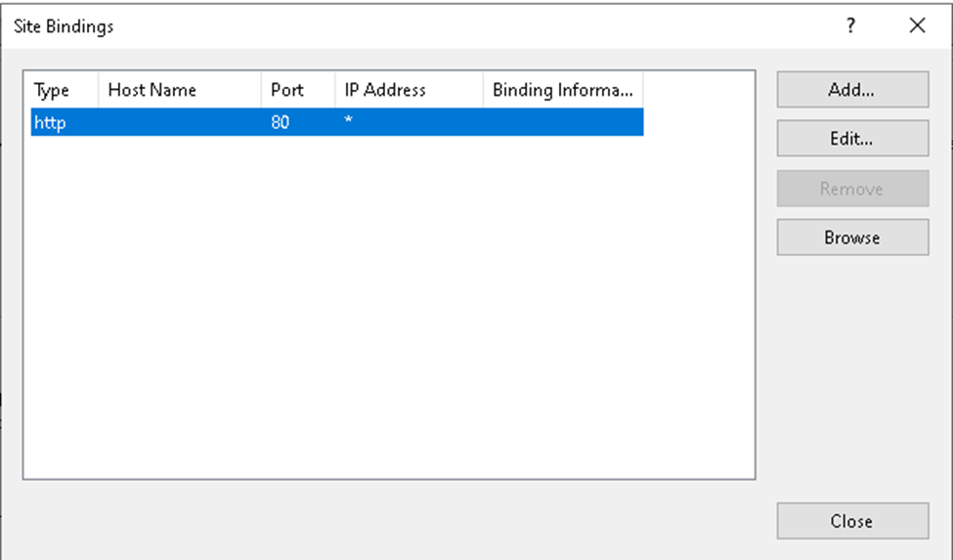Click the IP Address column header
This screenshot has height=560, width=953.
(385, 90)
